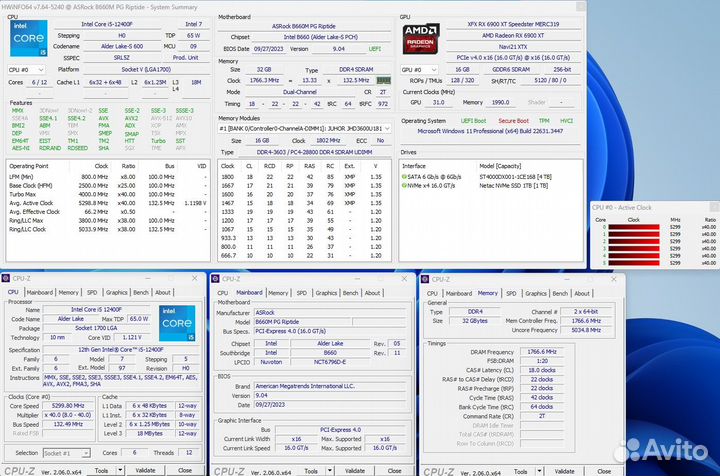Click the Core Speed value 5299.80 MHz

68,406
